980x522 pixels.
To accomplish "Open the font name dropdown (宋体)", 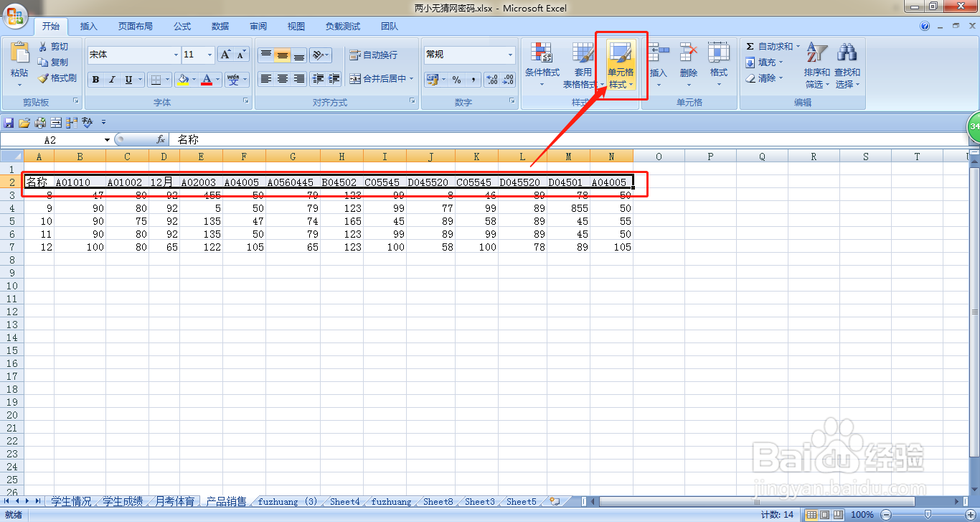I will 176,55.
